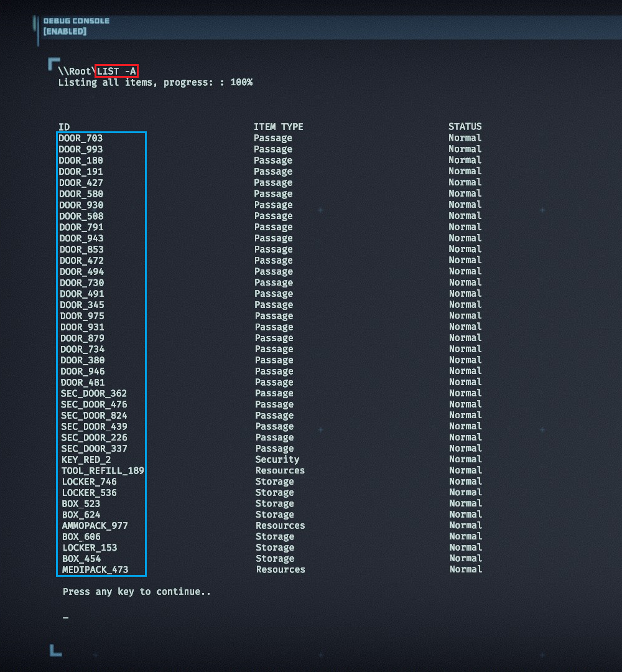Select the BOX_523 entry
This screenshot has height=672, width=622.
81,504
